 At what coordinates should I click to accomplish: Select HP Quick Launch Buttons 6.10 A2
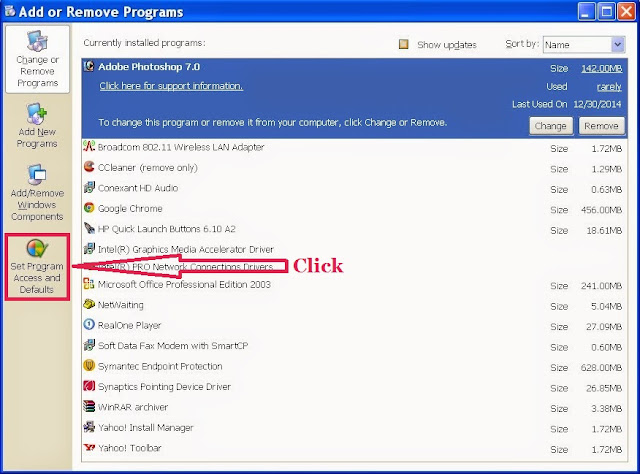pos(354,229)
